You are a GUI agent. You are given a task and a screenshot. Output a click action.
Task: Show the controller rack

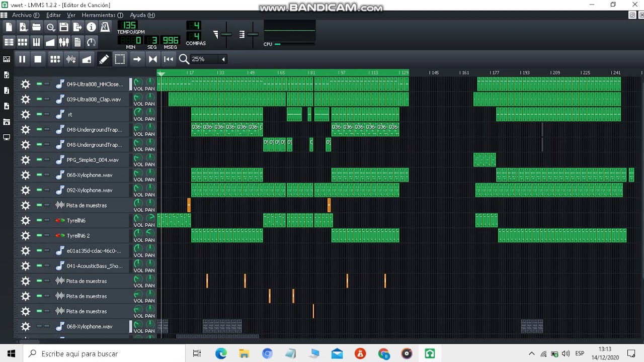pyautogui.click(x=91, y=42)
